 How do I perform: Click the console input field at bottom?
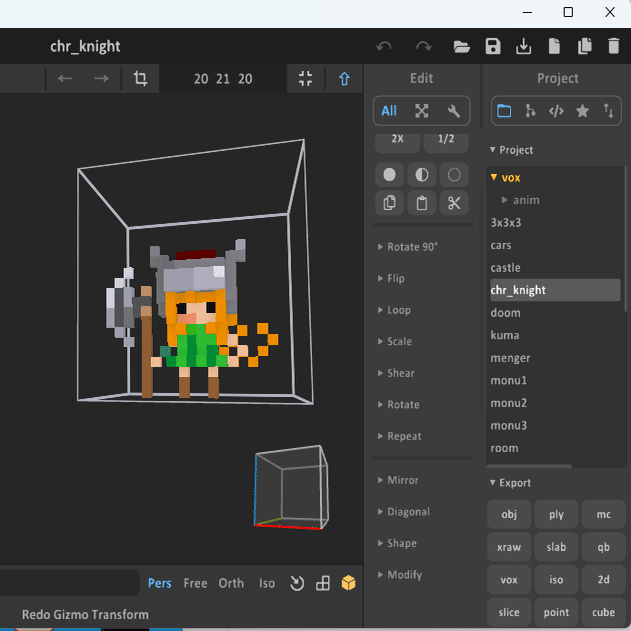70,583
